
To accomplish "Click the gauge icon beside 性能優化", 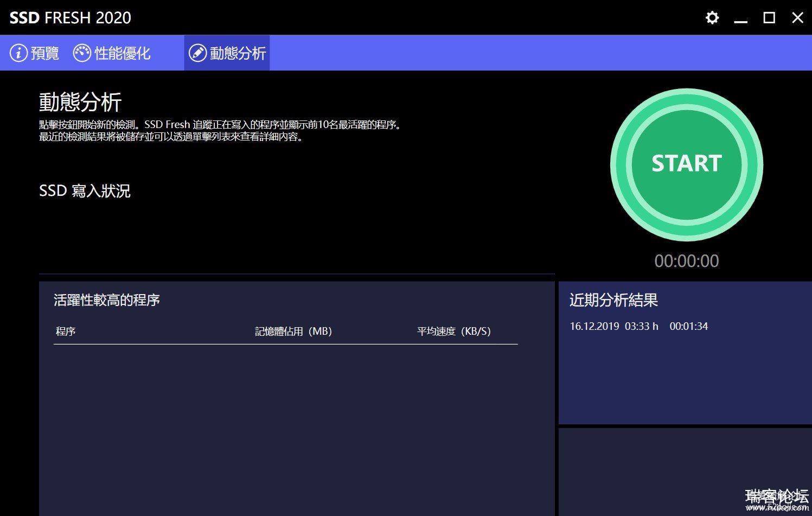I will pos(82,53).
